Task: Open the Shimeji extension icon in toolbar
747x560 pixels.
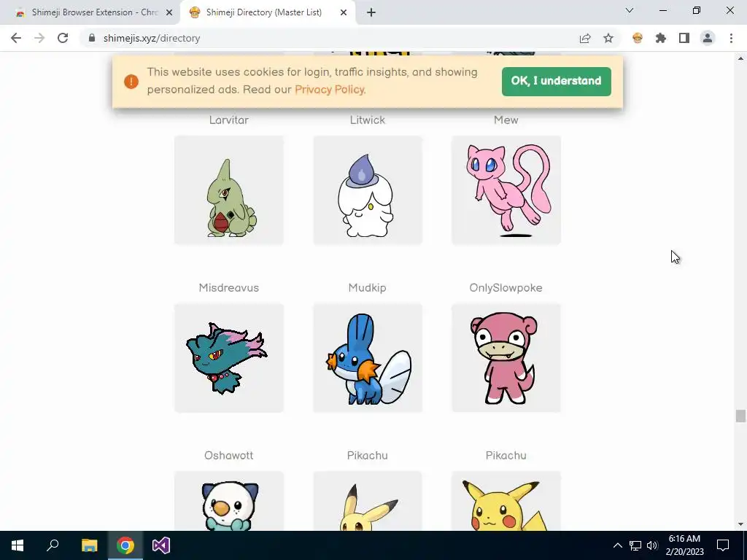Action: (x=638, y=38)
